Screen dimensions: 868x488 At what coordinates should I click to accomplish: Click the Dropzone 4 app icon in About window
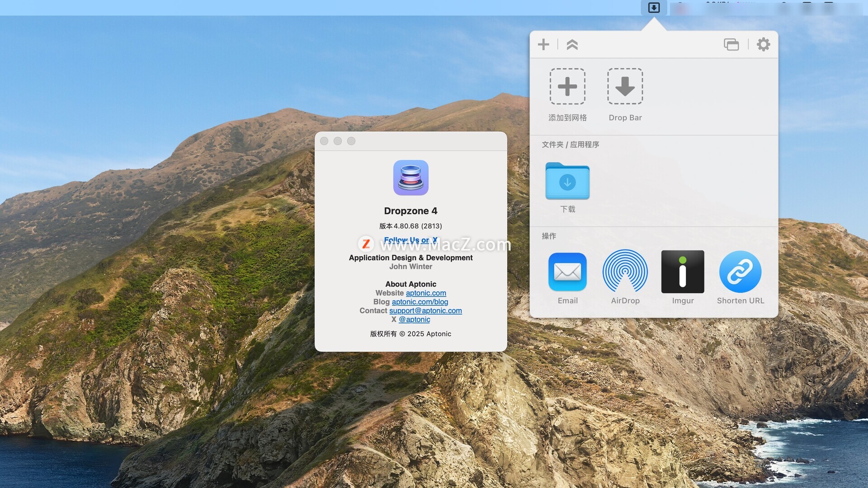(x=410, y=178)
